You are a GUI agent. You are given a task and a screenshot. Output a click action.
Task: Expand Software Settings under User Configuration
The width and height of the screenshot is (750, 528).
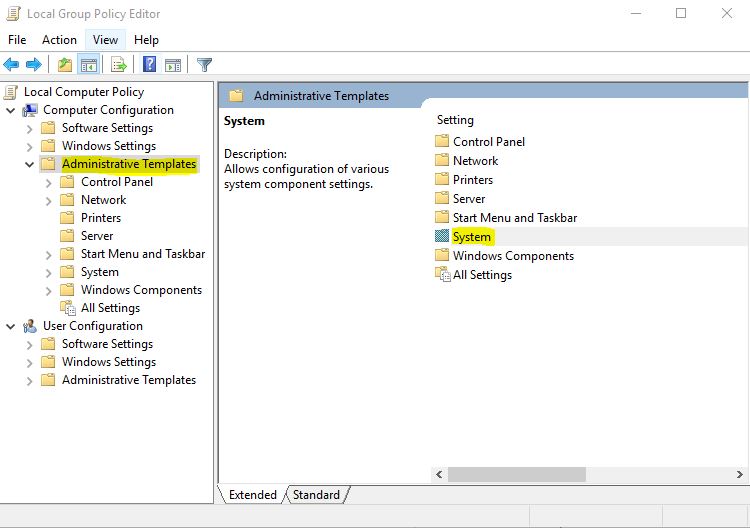(x=30, y=345)
